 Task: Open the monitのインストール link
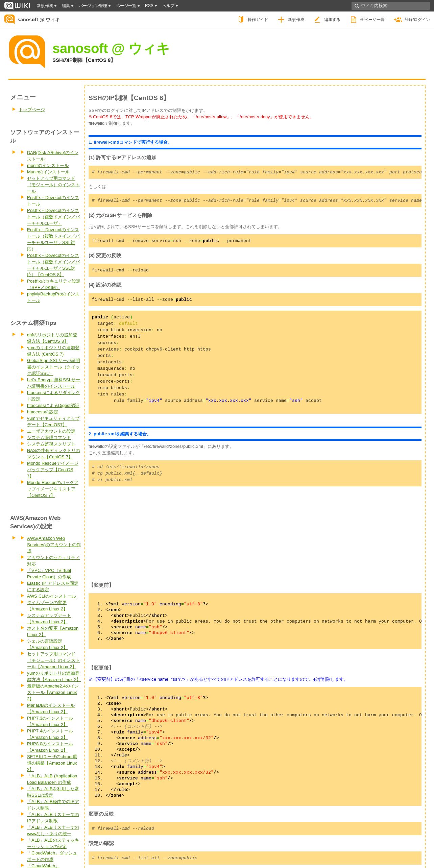coord(48,165)
